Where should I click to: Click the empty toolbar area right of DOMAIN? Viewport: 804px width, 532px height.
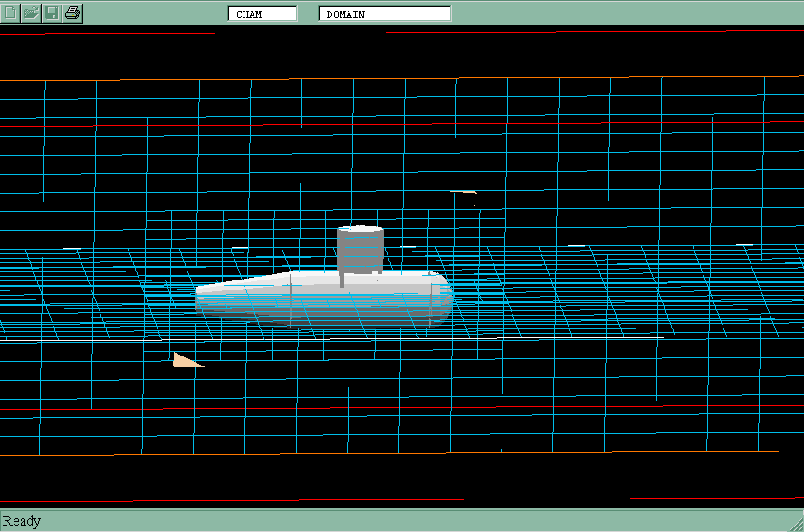(x=625, y=14)
